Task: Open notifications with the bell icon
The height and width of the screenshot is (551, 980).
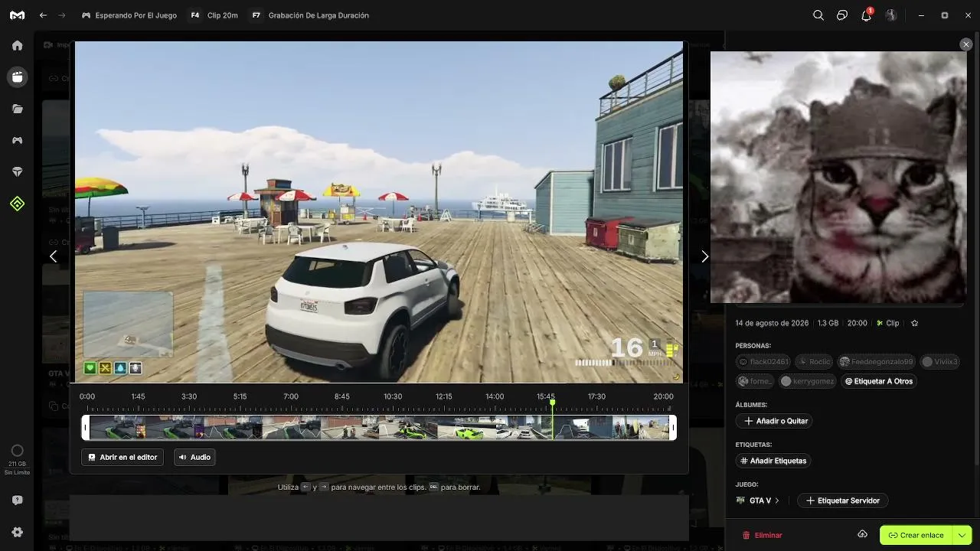Action: (866, 15)
